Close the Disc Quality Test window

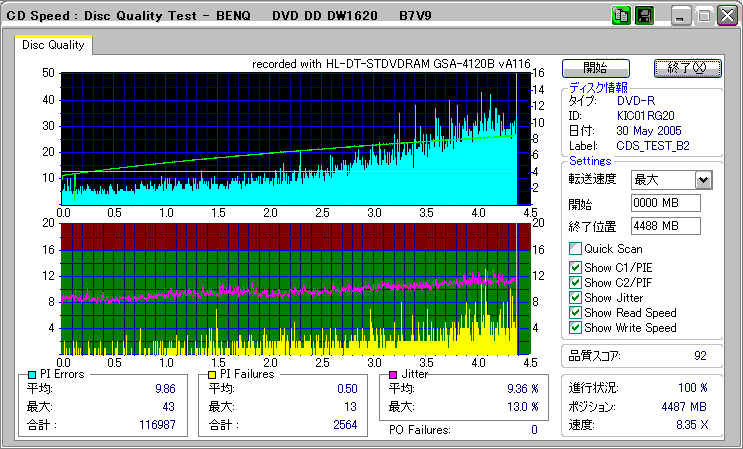pyautogui.click(x=727, y=17)
